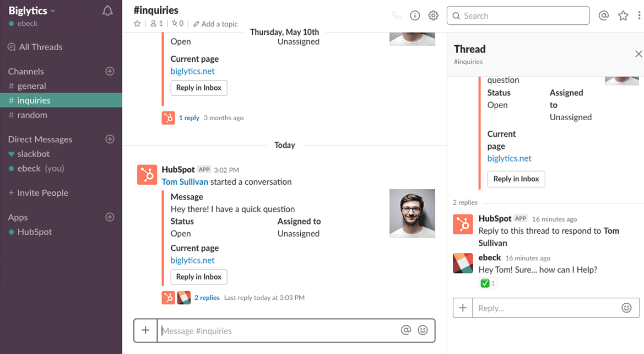
Task: Create a channel via the plus next to Channels
Action: tap(110, 71)
